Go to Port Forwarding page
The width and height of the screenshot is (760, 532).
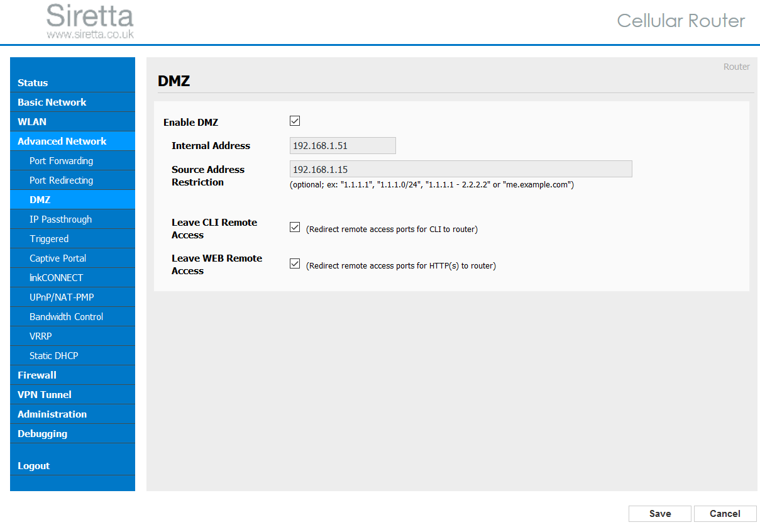(72, 160)
